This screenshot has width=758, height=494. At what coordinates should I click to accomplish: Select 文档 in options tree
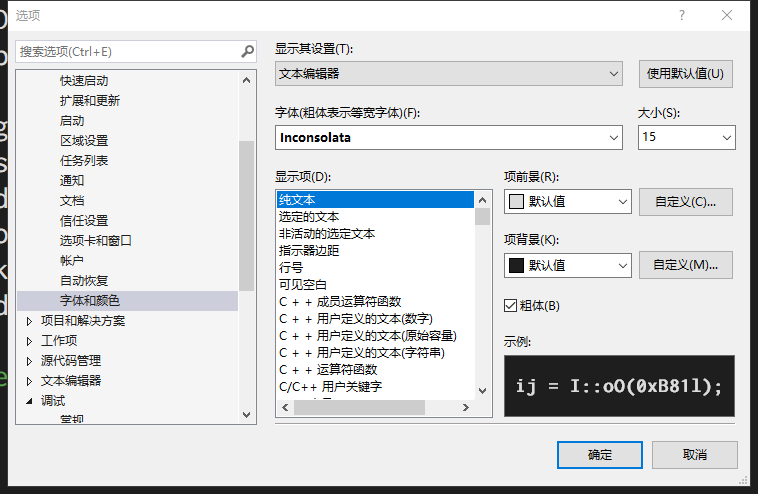[72, 201]
